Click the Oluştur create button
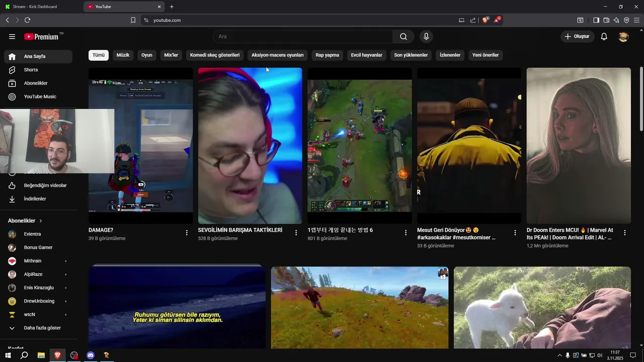Viewport: 644px width, 362px height. (578, 37)
